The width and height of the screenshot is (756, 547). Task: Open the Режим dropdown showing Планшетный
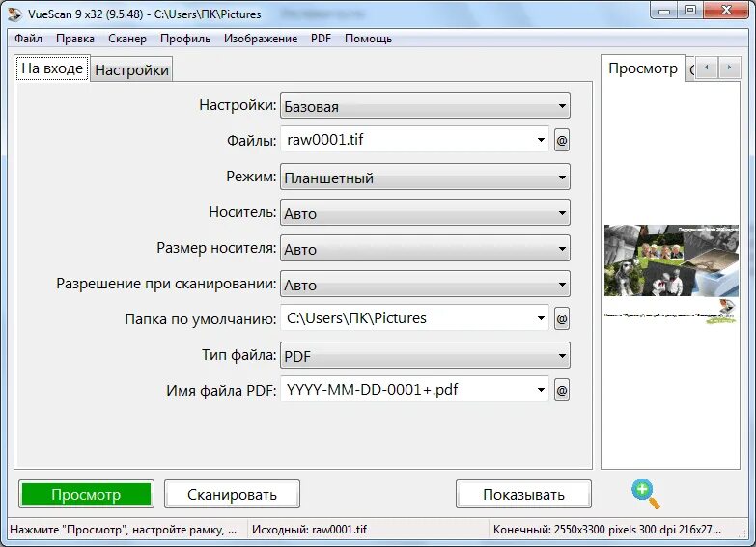pyautogui.click(x=425, y=177)
